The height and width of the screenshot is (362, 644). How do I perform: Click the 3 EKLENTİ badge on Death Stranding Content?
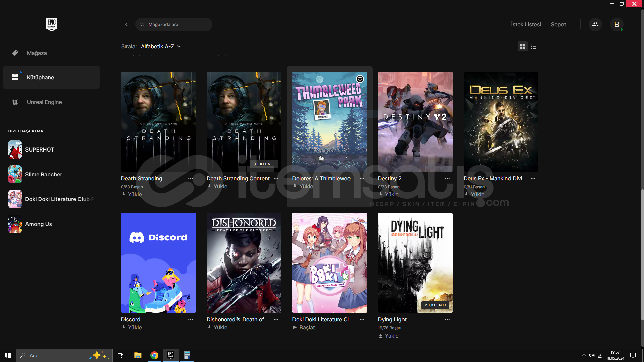264,164
